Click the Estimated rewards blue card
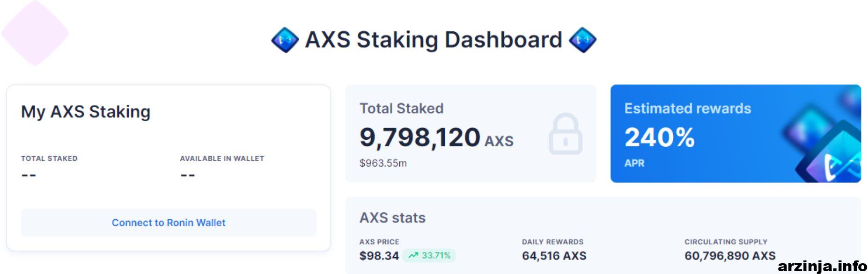 736,133
